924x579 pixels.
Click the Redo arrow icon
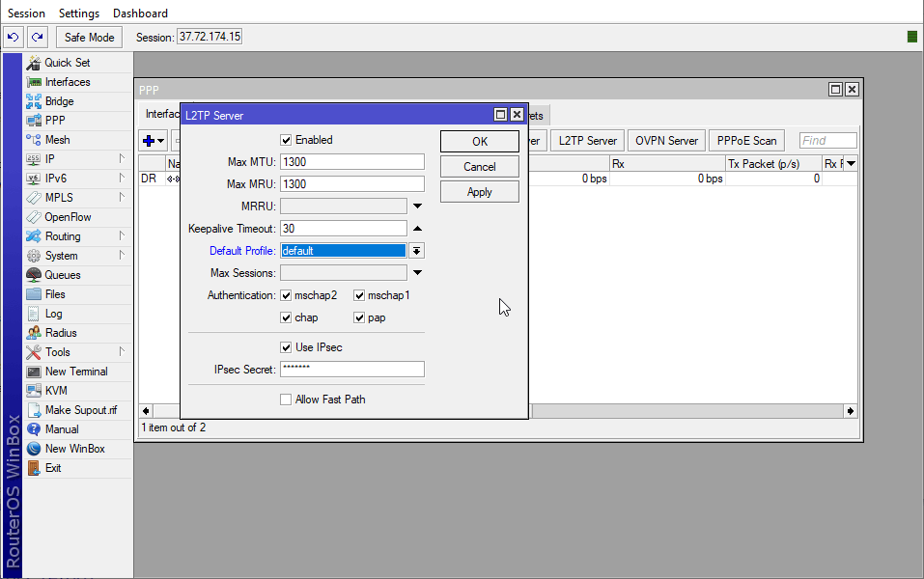(37, 37)
